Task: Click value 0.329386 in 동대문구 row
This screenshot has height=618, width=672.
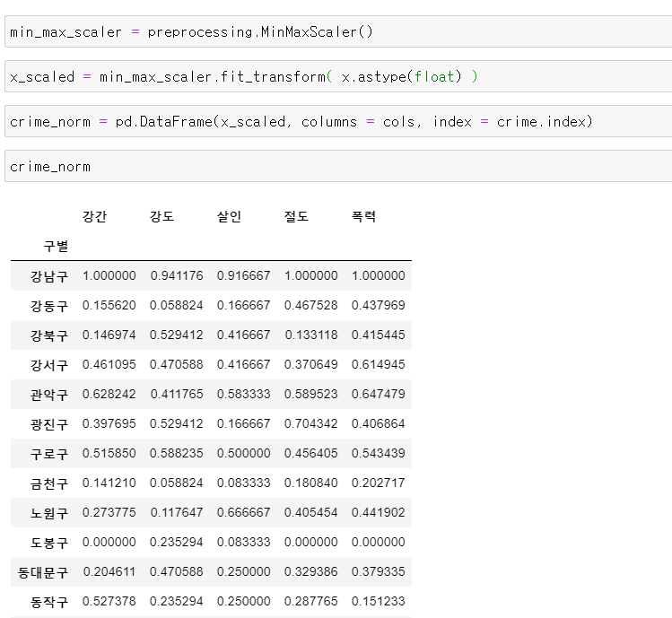Action: [311, 571]
